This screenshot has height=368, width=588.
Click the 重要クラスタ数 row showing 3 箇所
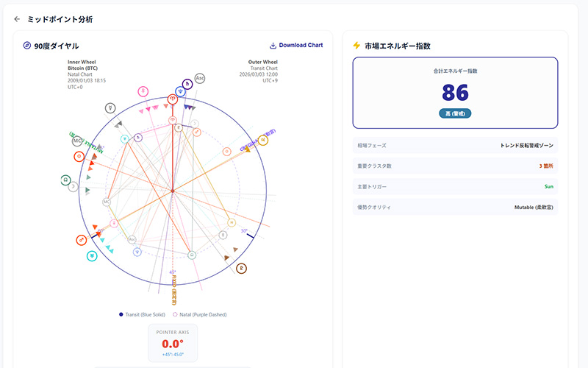coord(455,166)
